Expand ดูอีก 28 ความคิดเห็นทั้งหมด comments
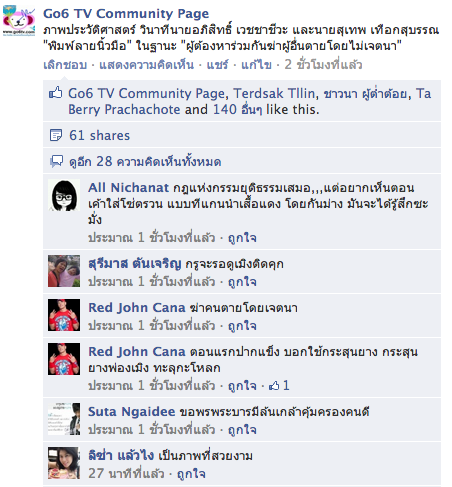The height and width of the screenshot is (487, 452). click(x=145, y=162)
